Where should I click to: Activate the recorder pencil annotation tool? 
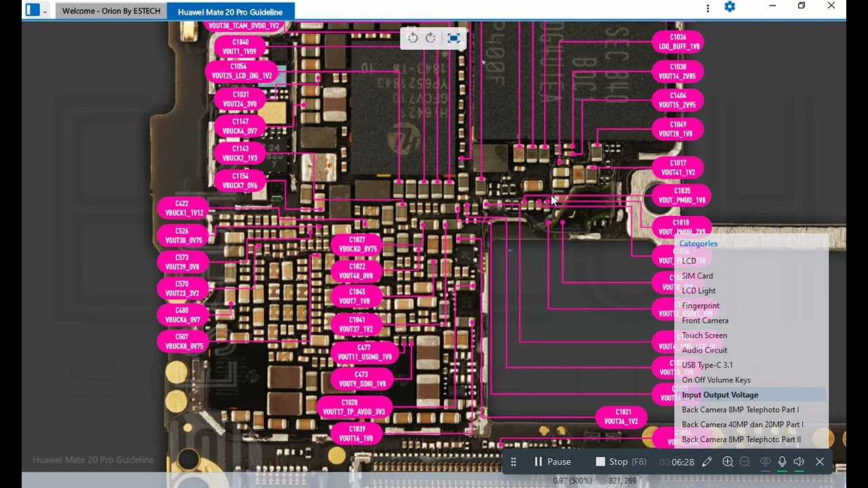pyautogui.click(x=707, y=462)
